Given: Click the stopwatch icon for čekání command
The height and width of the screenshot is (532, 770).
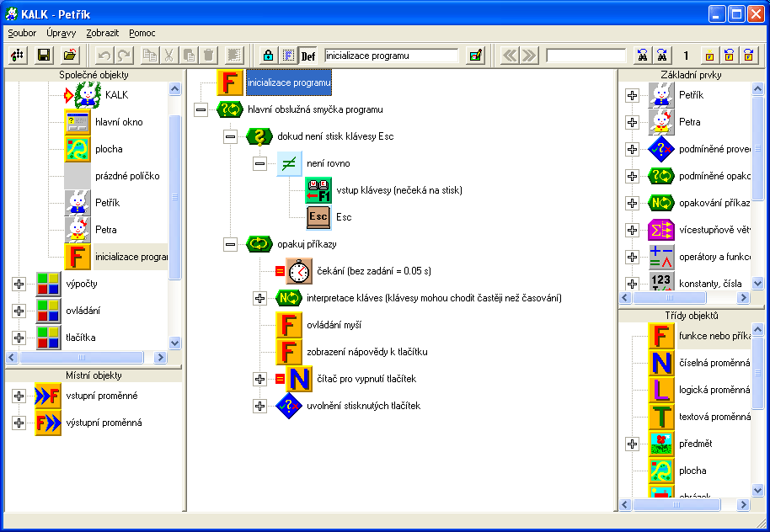Looking at the screenshot, I should pyautogui.click(x=299, y=271).
